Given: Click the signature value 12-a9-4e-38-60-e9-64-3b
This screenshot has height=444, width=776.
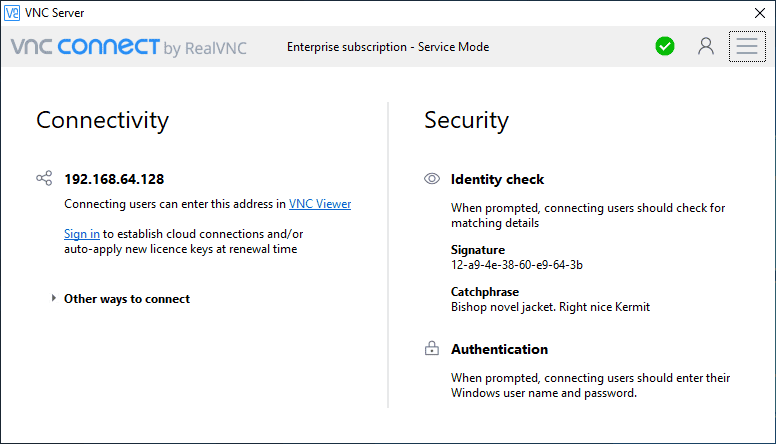Looking at the screenshot, I should click(517, 265).
